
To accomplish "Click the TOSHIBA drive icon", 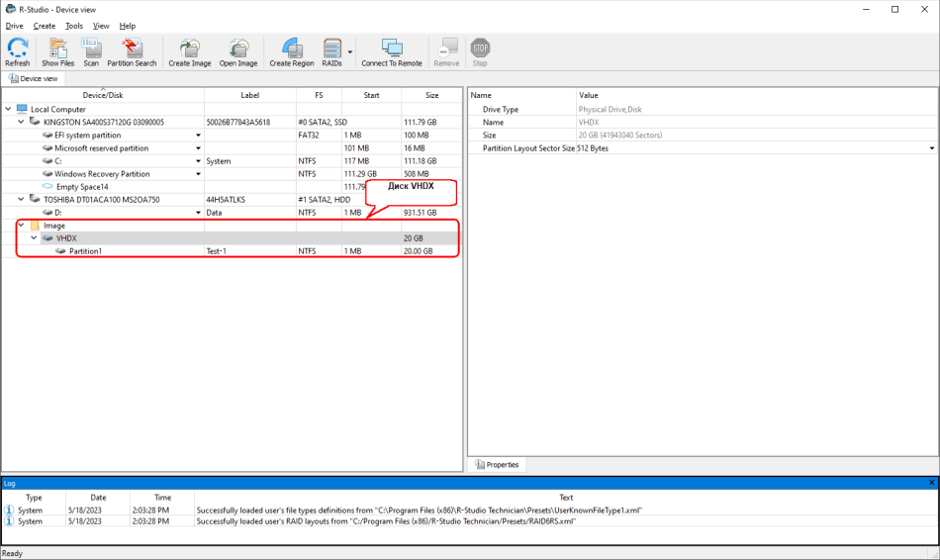I will coord(35,199).
